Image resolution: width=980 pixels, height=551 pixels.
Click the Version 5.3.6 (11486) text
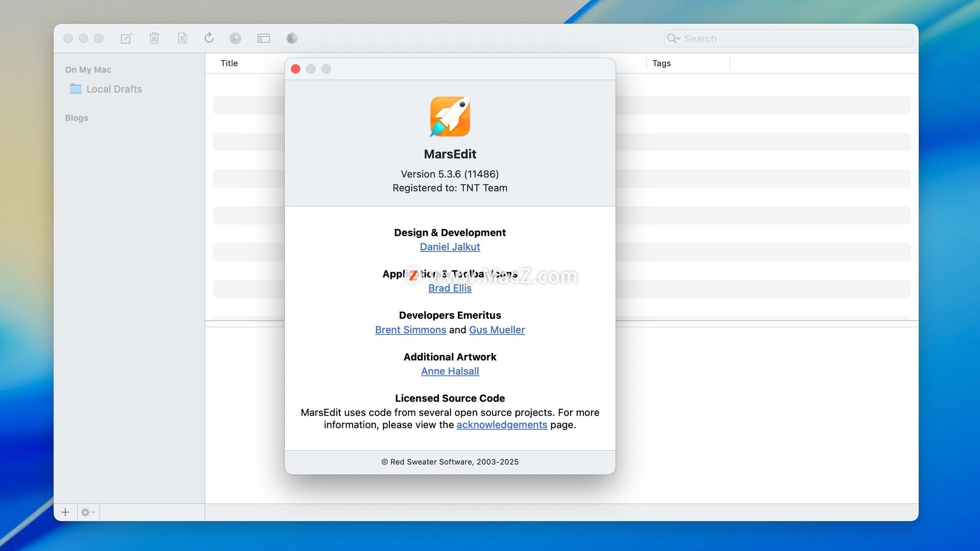click(x=450, y=174)
